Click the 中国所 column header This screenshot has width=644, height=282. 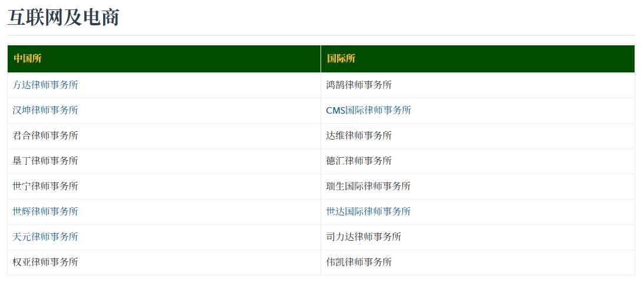point(164,59)
